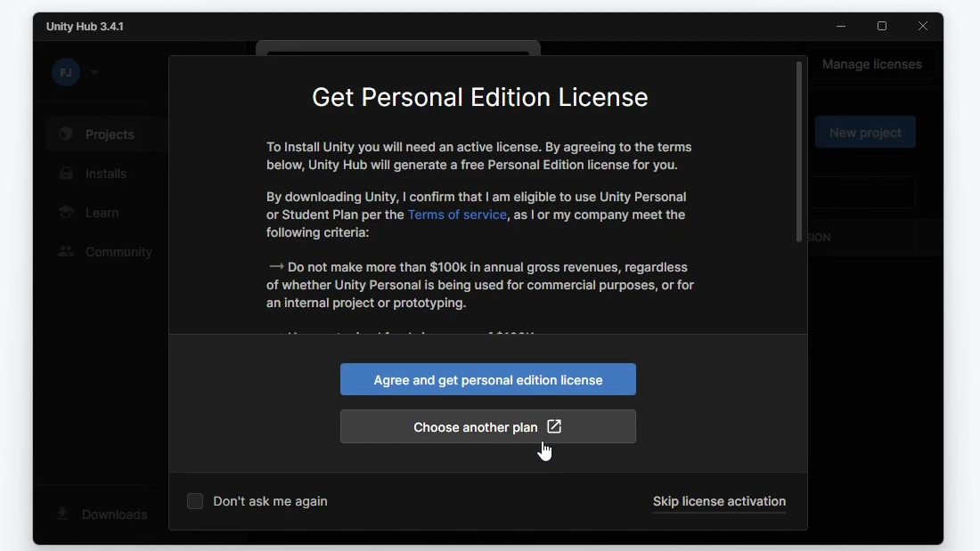The height and width of the screenshot is (551, 980).
Task: Click the Manage licenses button
Action: click(871, 64)
